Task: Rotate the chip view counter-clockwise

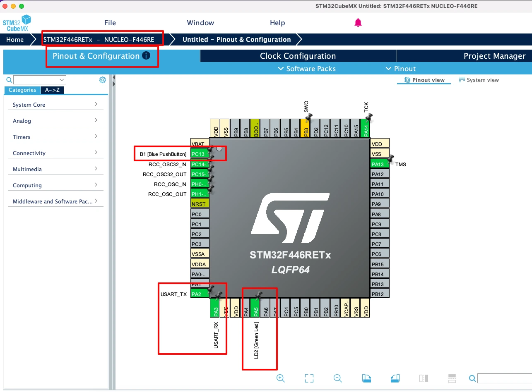Action: pyautogui.click(x=395, y=378)
